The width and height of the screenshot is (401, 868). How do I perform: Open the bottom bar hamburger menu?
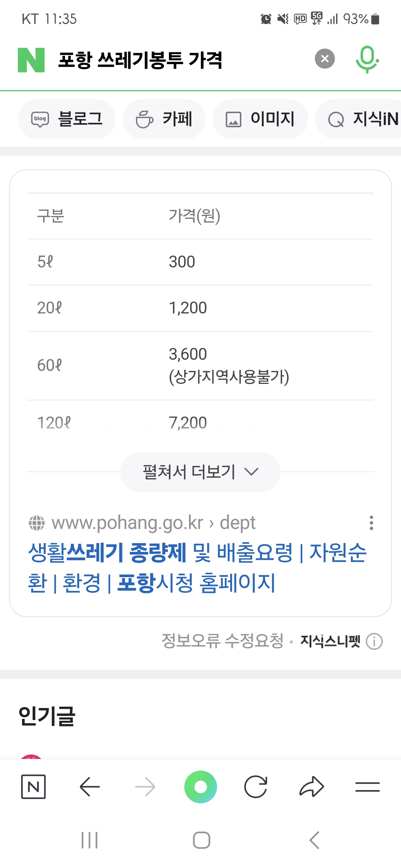click(367, 786)
